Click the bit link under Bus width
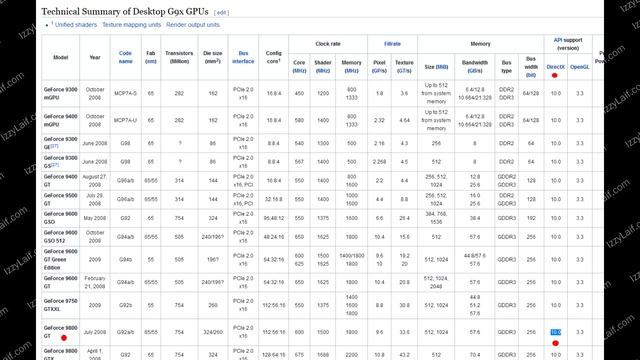640x360 pixels. pyautogui.click(x=531, y=75)
